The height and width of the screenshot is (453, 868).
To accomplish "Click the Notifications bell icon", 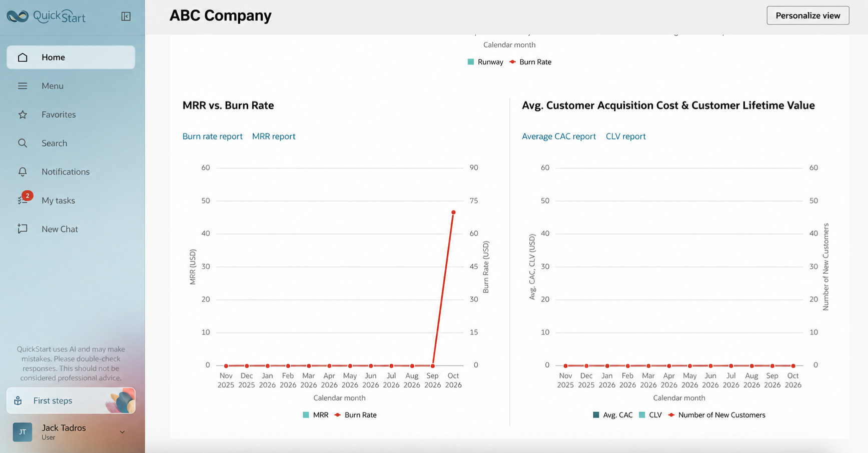I will (x=23, y=171).
